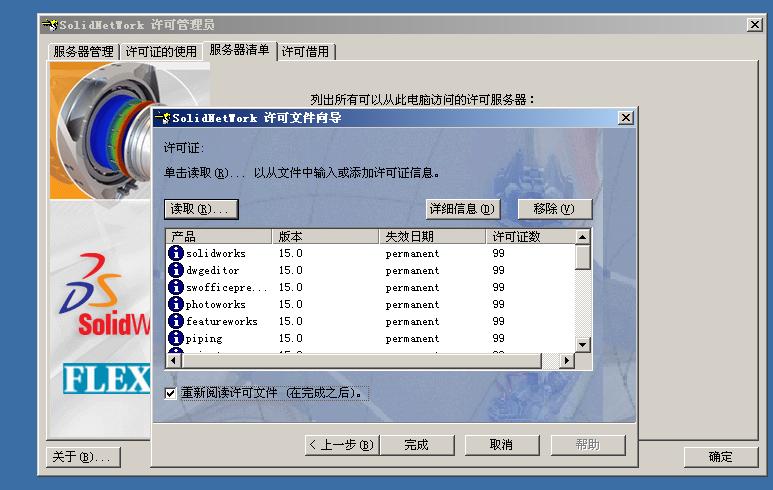Select the dwgeditor product name
773x490 pixels.
pyautogui.click(x=212, y=271)
